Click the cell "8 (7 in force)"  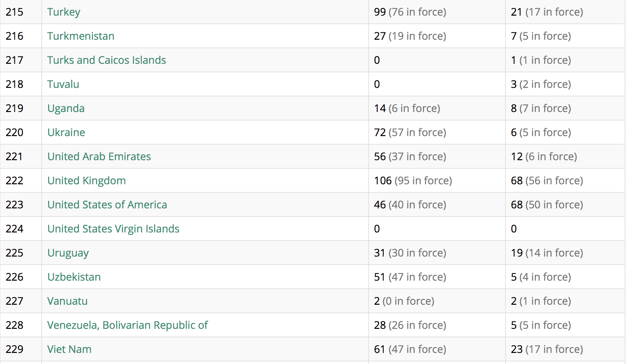[x=565, y=108]
